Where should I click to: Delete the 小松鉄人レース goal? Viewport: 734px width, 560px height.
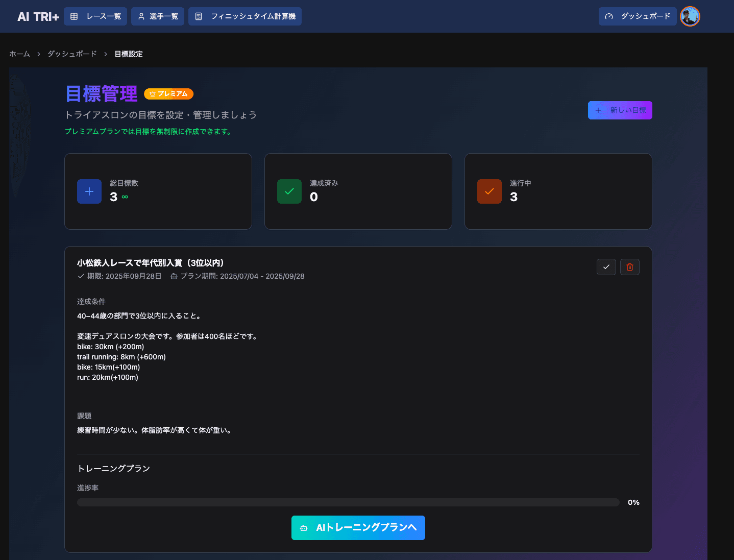click(630, 267)
